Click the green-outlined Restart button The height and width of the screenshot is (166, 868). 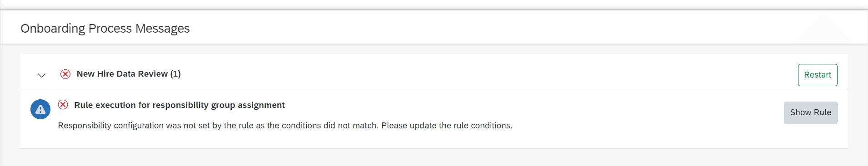(818, 75)
